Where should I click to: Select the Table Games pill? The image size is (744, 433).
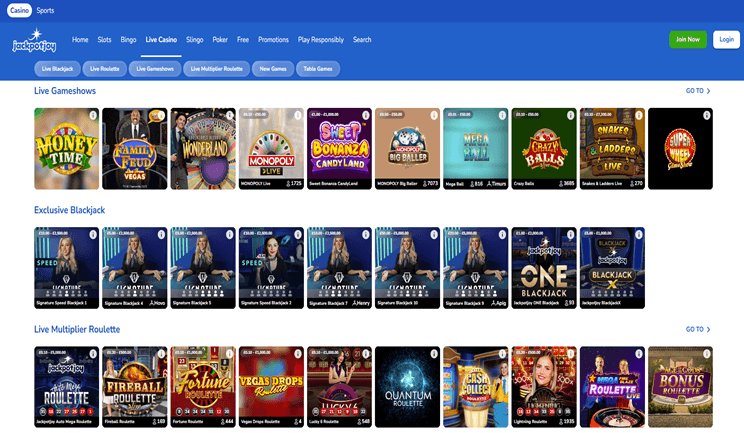[x=318, y=69]
